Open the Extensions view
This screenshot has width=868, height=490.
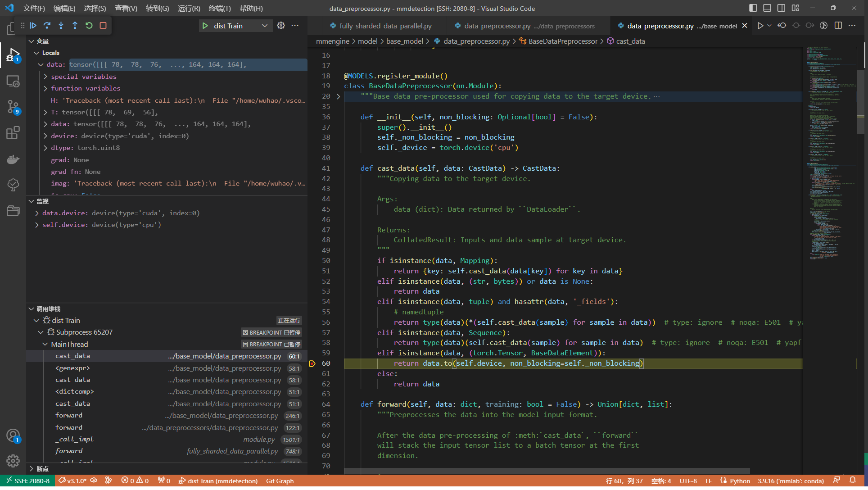point(13,133)
